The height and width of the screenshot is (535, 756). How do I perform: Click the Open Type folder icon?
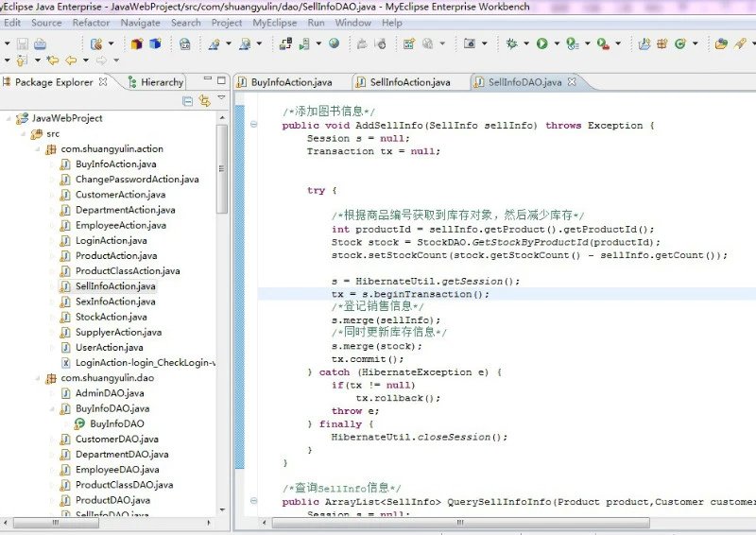coord(721,43)
